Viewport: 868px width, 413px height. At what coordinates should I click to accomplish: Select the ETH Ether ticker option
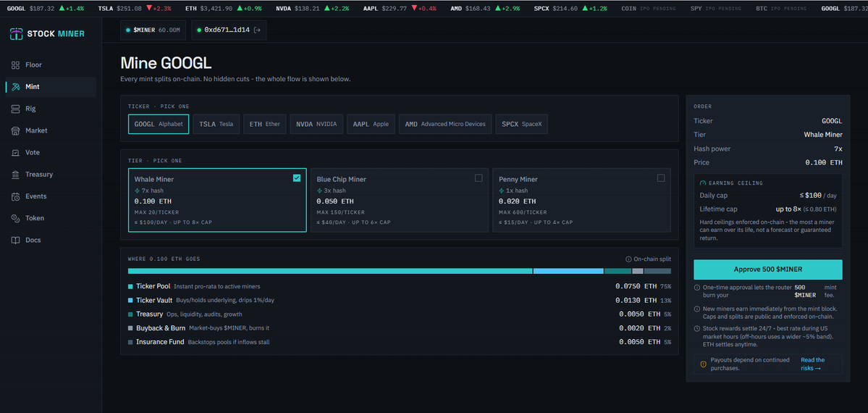[x=265, y=124]
